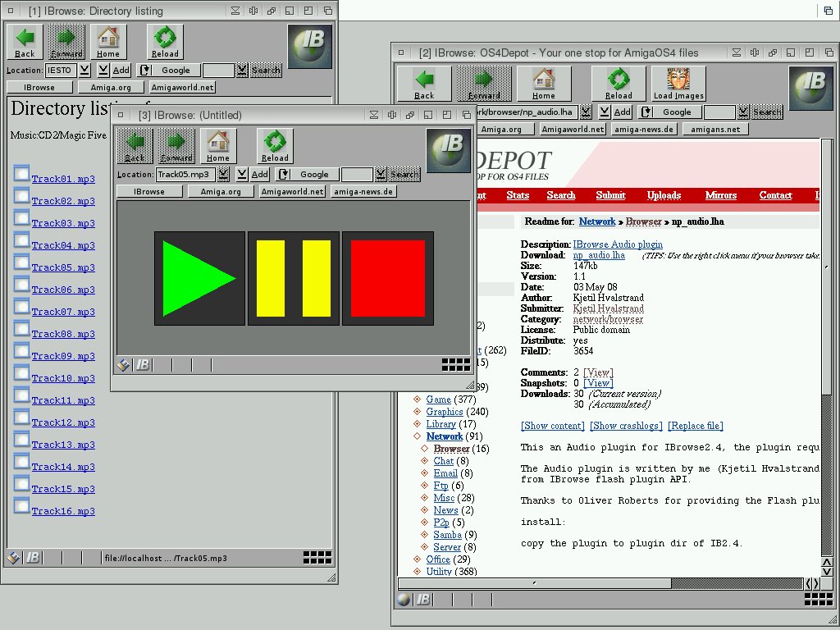Screen dimensions: 840x630
Task: Click Back arrow in Directory listing window
Action: (25, 41)
